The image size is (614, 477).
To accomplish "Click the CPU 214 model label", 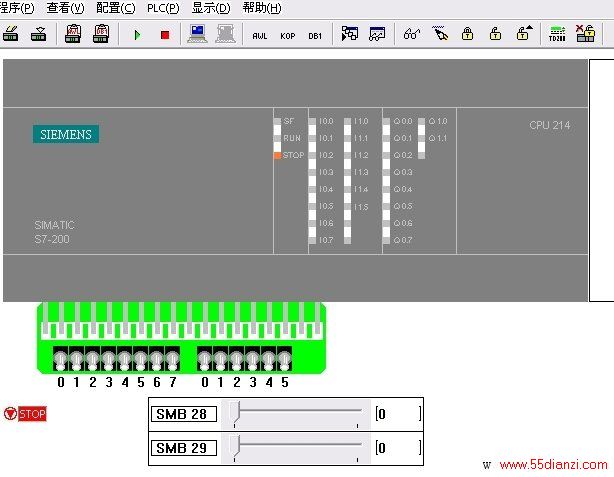I will (x=549, y=125).
